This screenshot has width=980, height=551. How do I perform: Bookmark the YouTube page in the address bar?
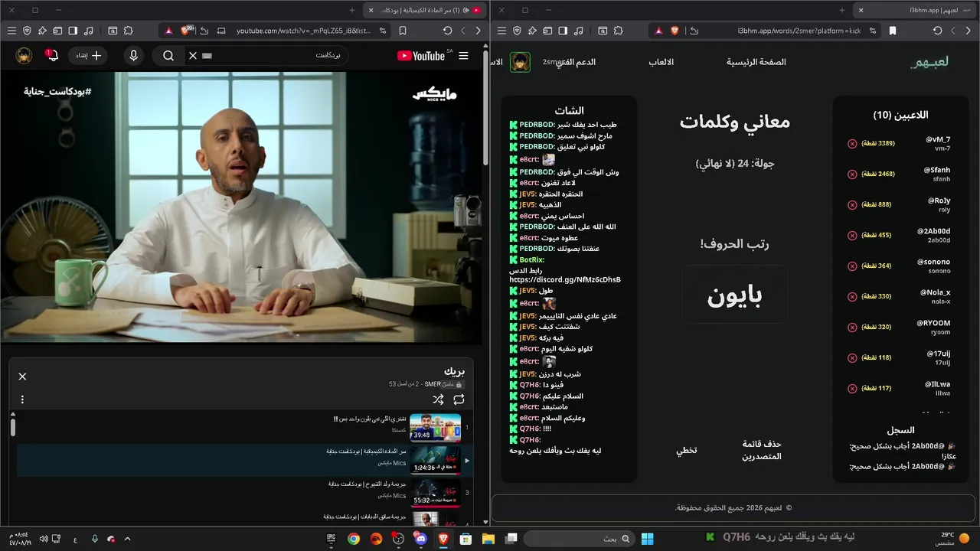[403, 31]
